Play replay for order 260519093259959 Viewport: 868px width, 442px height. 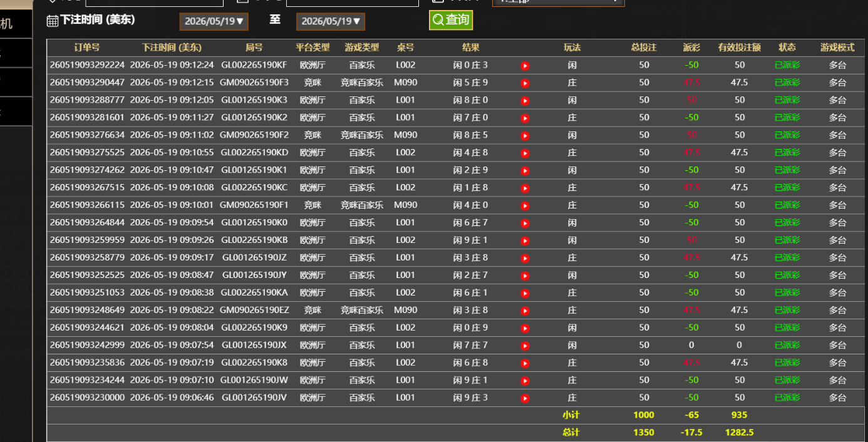(x=525, y=241)
